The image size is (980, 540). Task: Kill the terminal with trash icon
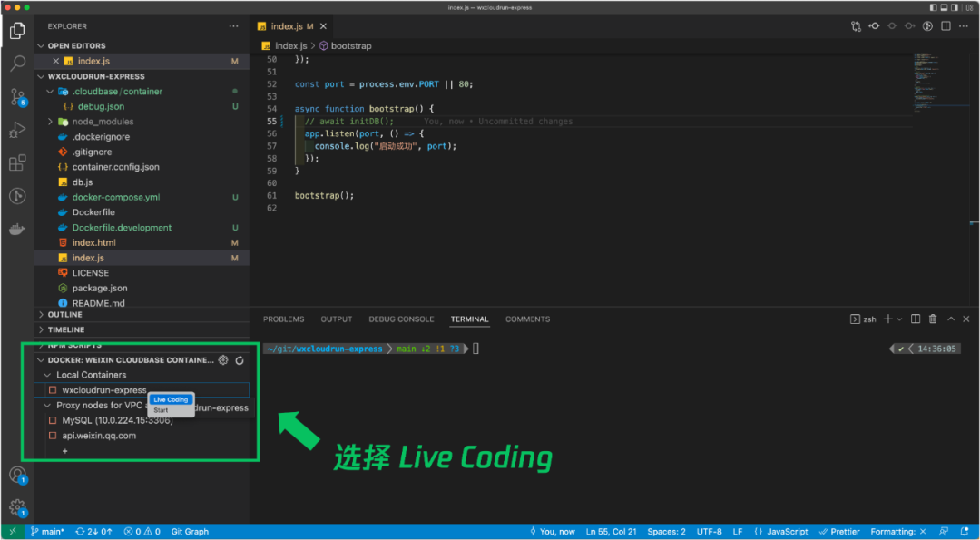tap(933, 319)
